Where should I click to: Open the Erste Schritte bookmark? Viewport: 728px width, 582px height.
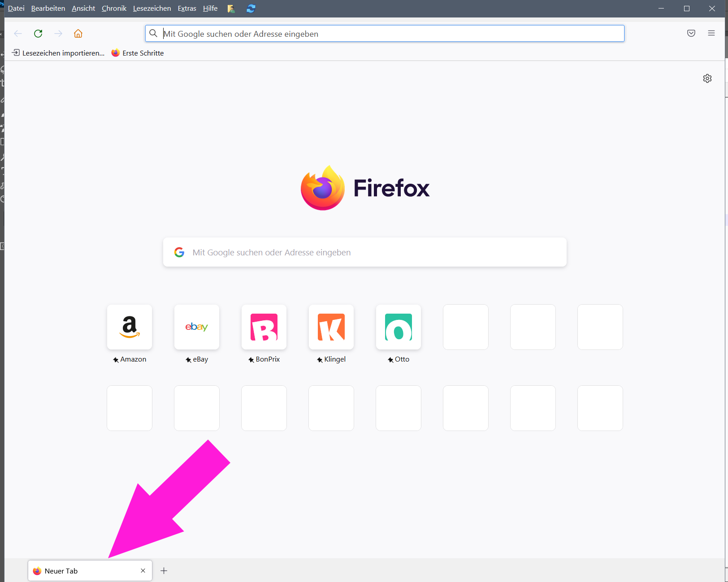[x=138, y=53]
